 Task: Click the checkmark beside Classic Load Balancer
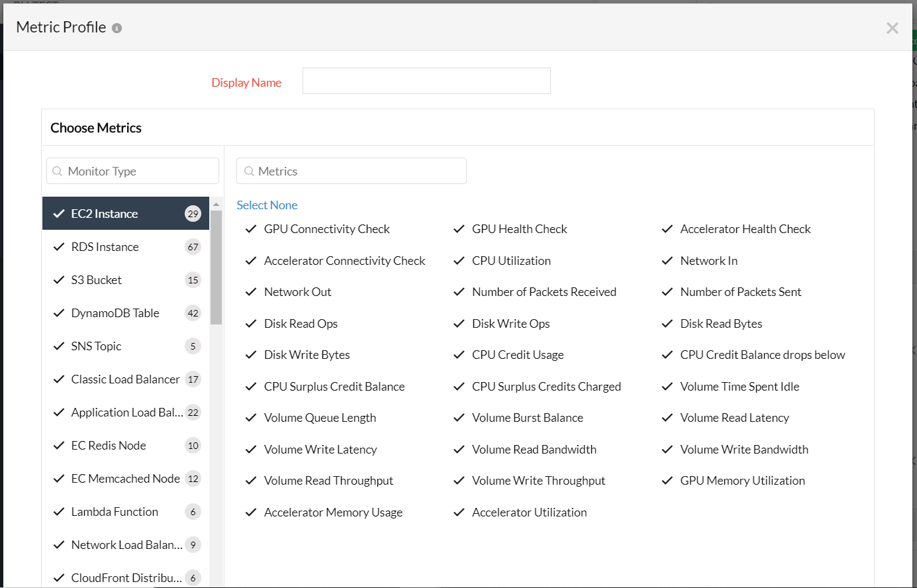pyautogui.click(x=58, y=379)
